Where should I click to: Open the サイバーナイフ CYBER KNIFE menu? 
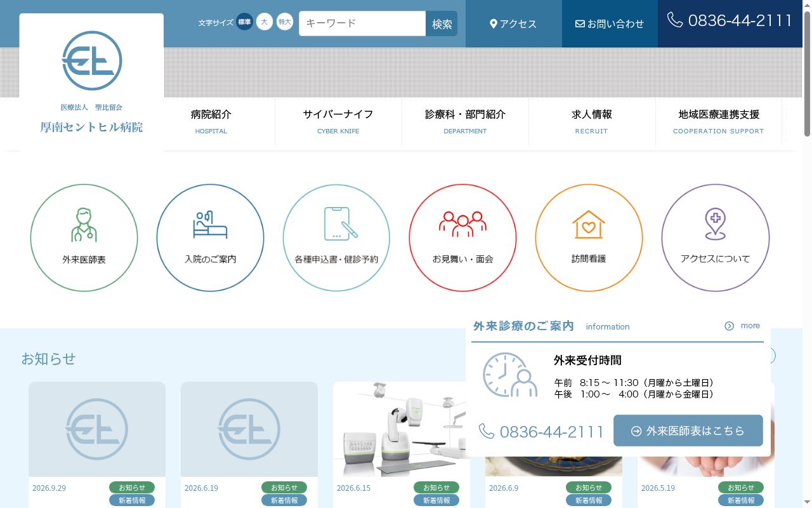[338, 122]
